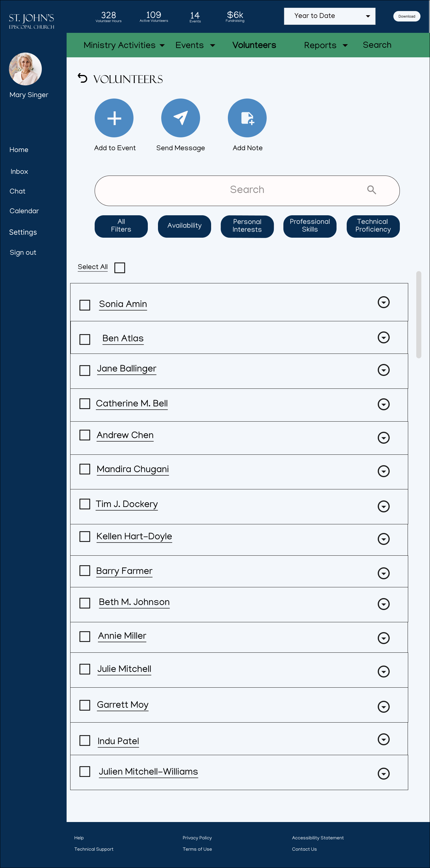Click the Download button

pos(406,16)
